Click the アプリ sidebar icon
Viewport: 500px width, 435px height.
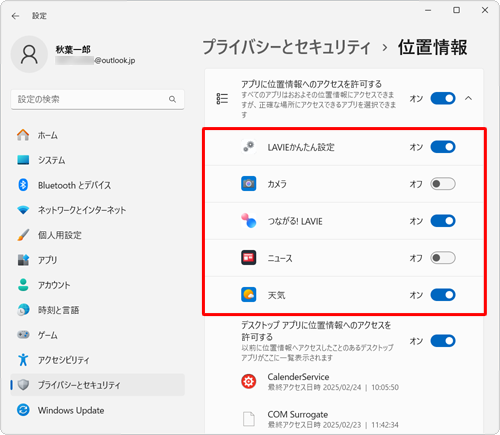tap(23, 260)
